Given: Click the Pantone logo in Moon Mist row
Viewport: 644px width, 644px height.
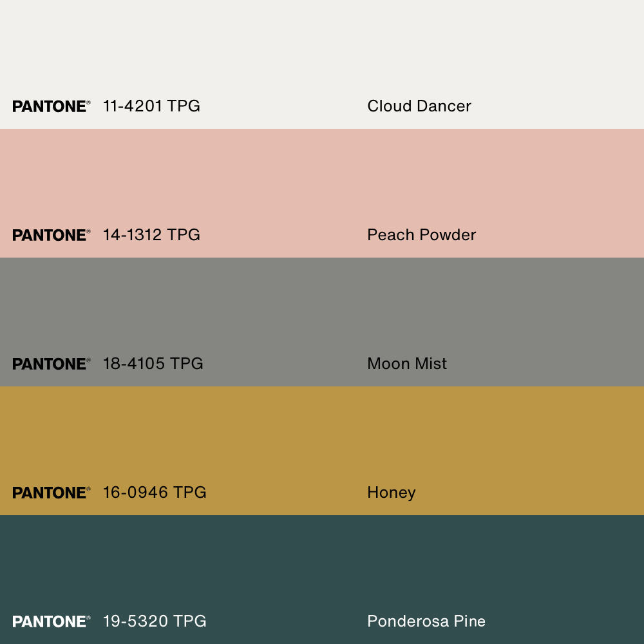Looking at the screenshot, I should click(x=51, y=364).
